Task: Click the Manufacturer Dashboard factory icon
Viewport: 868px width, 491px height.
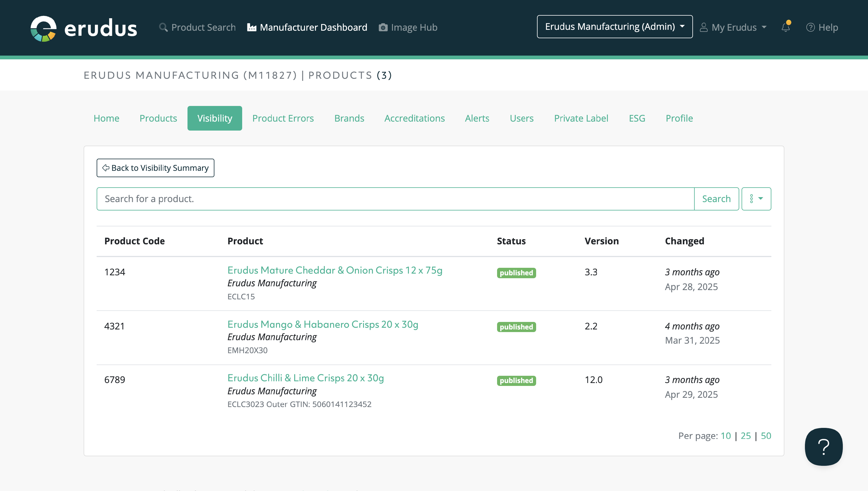Action: pyautogui.click(x=251, y=27)
